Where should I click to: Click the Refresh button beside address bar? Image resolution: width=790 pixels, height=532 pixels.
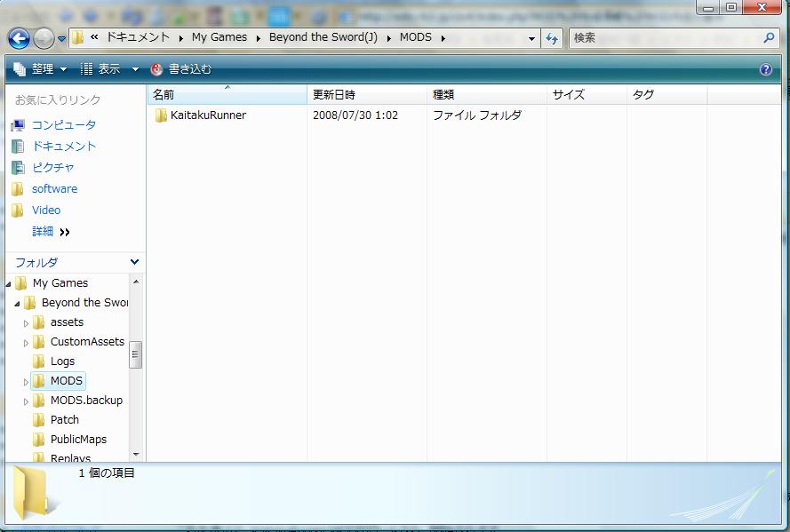pyautogui.click(x=552, y=38)
